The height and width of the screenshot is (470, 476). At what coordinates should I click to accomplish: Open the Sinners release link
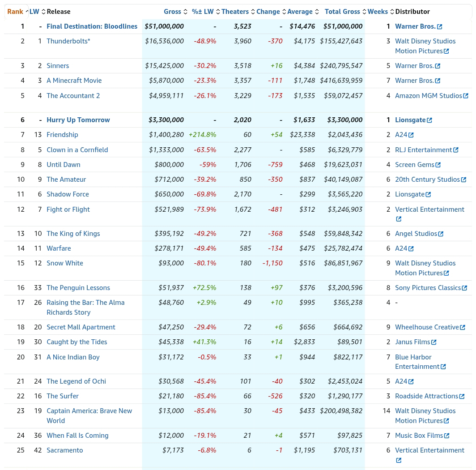click(x=58, y=66)
